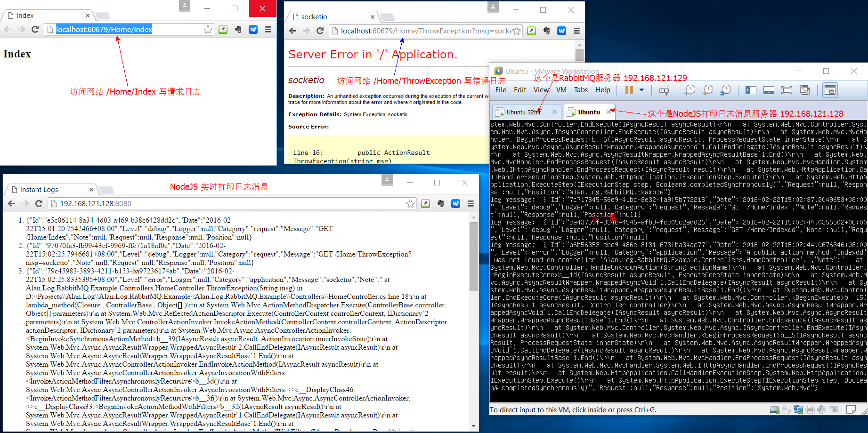Click the sound card status icon in VMware
This screenshot has width=868, height=433.
click(821, 409)
